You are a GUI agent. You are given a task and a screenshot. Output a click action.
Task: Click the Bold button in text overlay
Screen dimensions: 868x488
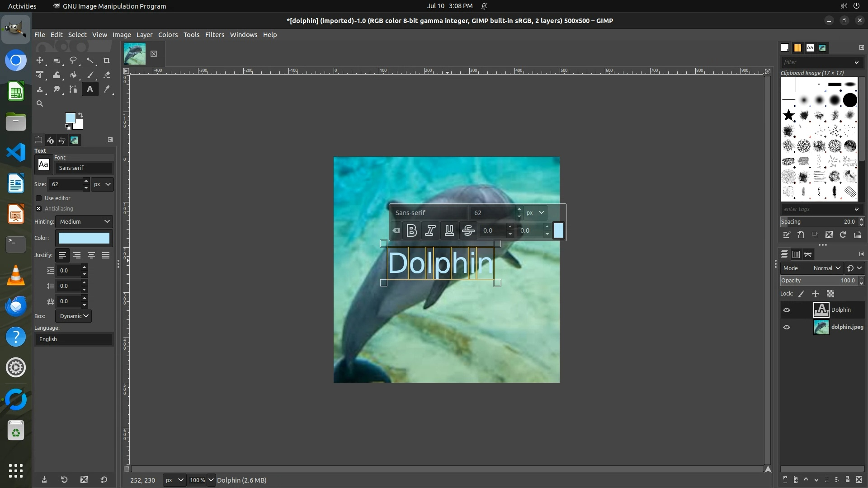pos(411,230)
